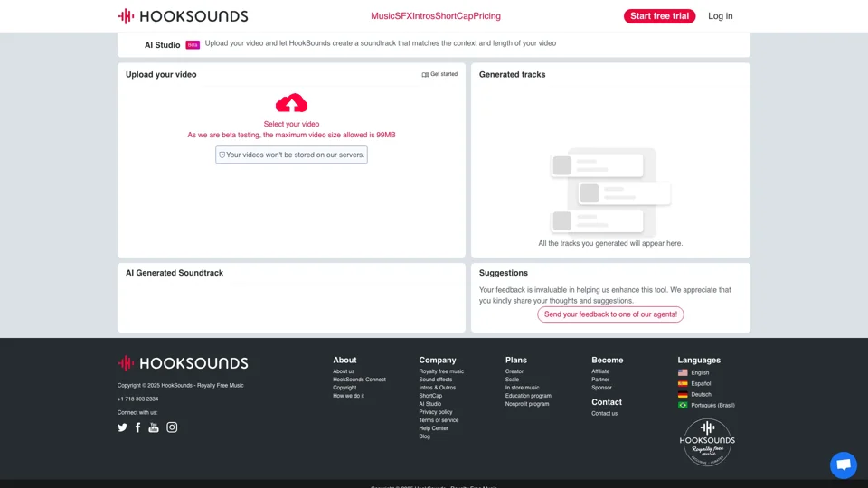The width and height of the screenshot is (868, 488).
Task: Open the Get started guide
Action: point(439,74)
